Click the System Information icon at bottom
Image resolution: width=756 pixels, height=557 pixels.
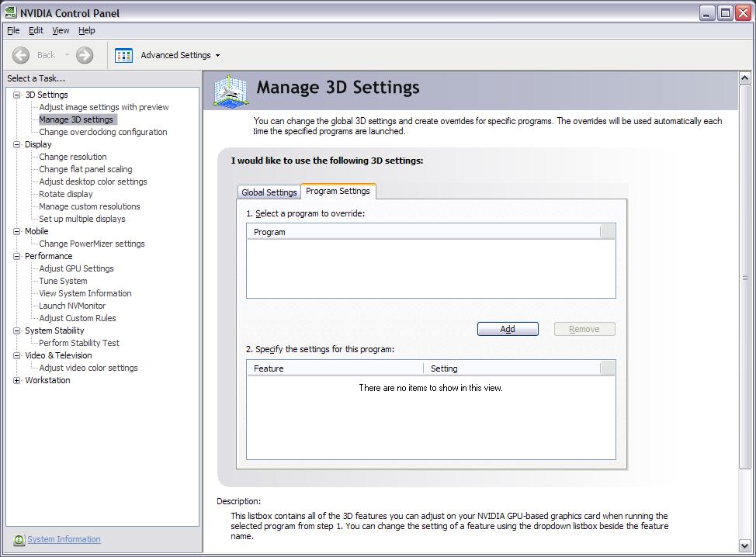coord(19,540)
